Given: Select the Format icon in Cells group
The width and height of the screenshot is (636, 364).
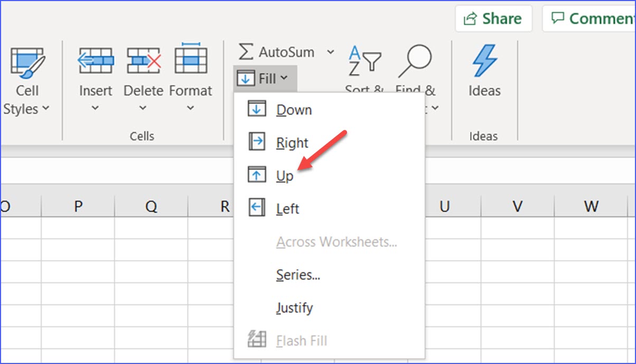Looking at the screenshot, I should pyautogui.click(x=190, y=60).
